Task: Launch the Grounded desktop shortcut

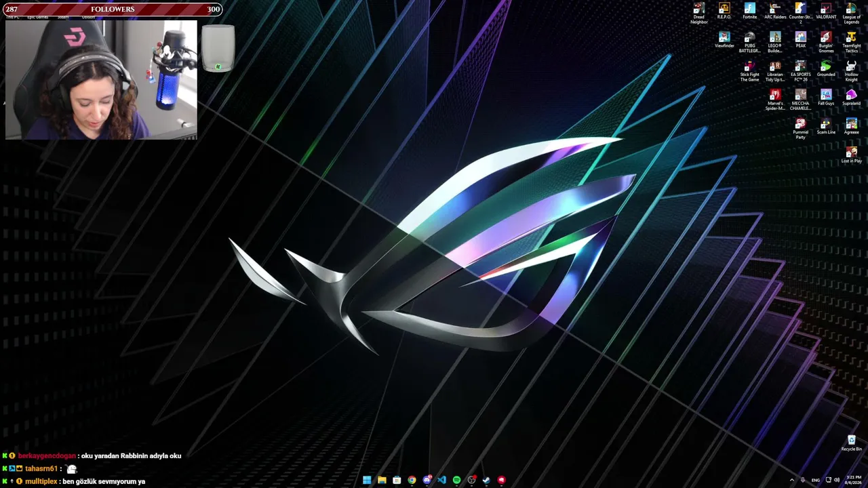Action: point(826,68)
